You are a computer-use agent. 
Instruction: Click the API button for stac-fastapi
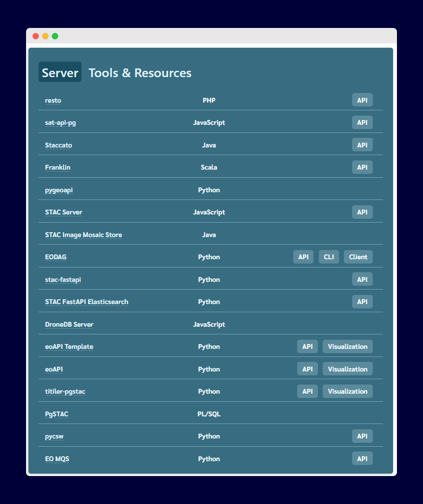tap(362, 279)
